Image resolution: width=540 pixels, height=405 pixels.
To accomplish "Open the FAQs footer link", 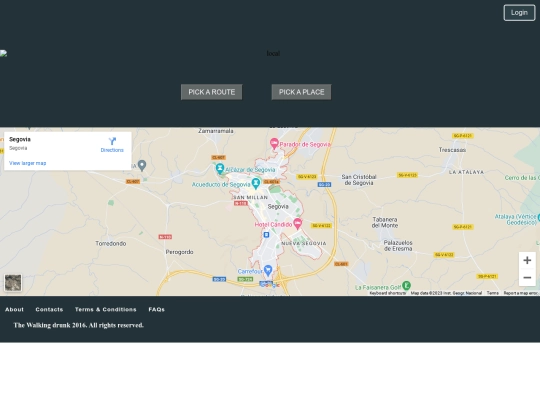I will click(156, 309).
